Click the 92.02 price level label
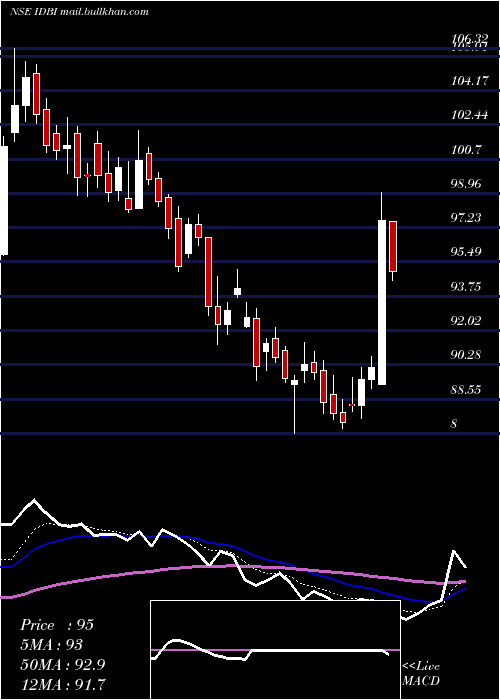The width and height of the screenshot is (500, 700). click(468, 321)
